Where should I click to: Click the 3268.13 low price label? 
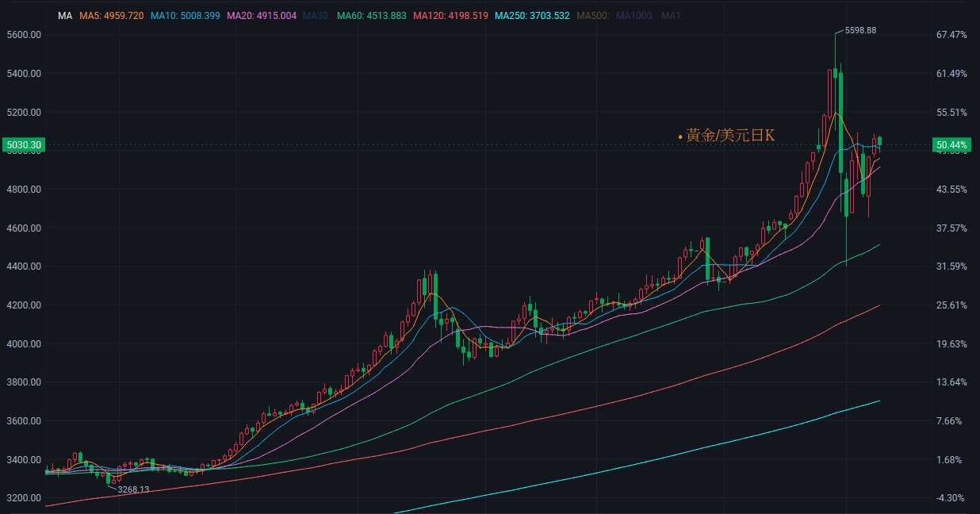click(x=133, y=489)
